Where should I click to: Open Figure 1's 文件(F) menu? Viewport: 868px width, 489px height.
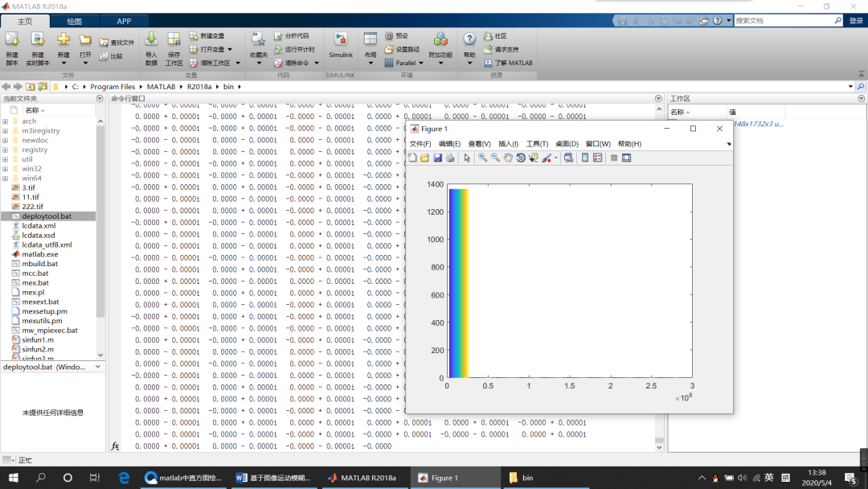pyautogui.click(x=420, y=144)
